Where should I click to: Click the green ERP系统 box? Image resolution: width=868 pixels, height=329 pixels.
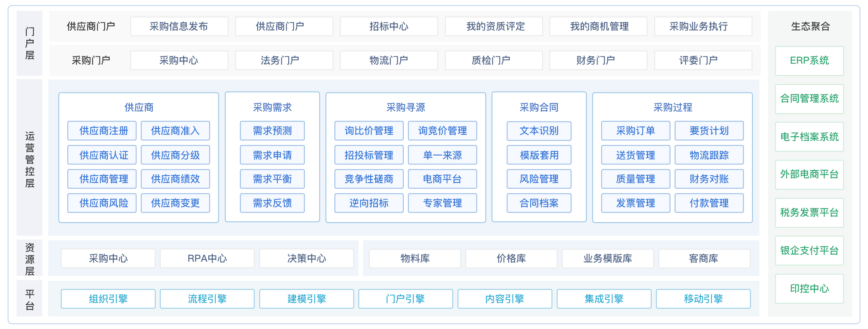[x=809, y=61]
